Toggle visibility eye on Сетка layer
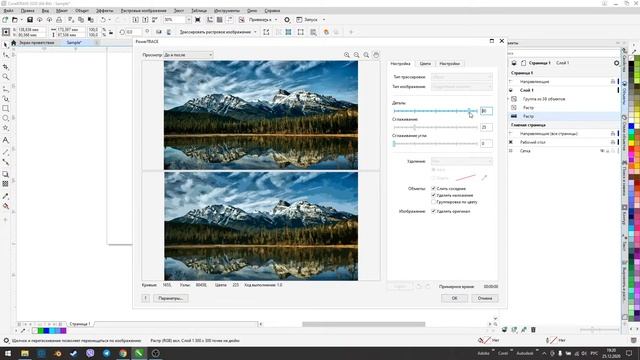The image size is (640, 360). click(602, 151)
